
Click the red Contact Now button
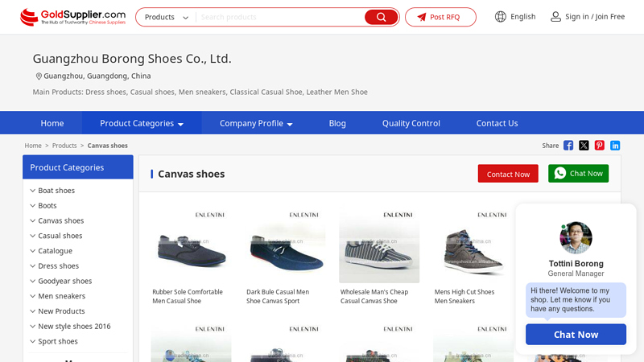508,174
